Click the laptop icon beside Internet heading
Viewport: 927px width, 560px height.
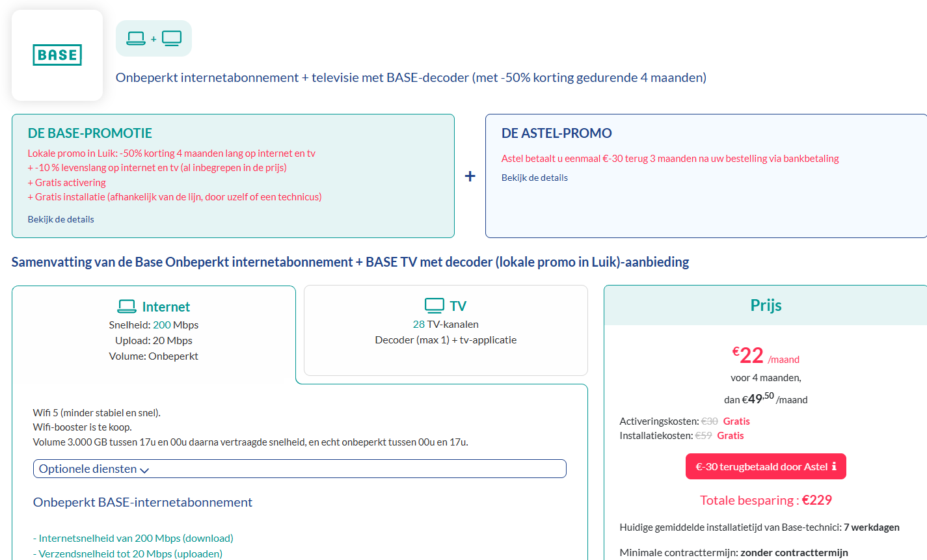click(127, 306)
